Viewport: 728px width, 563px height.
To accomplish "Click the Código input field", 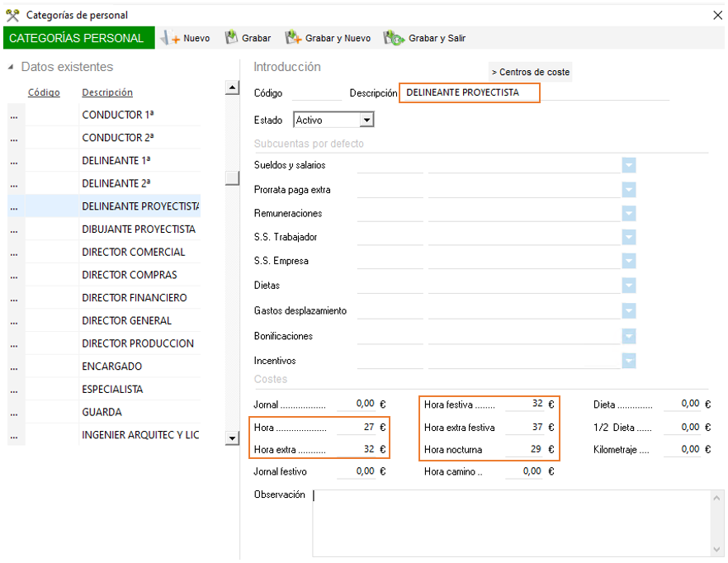I will (x=317, y=93).
